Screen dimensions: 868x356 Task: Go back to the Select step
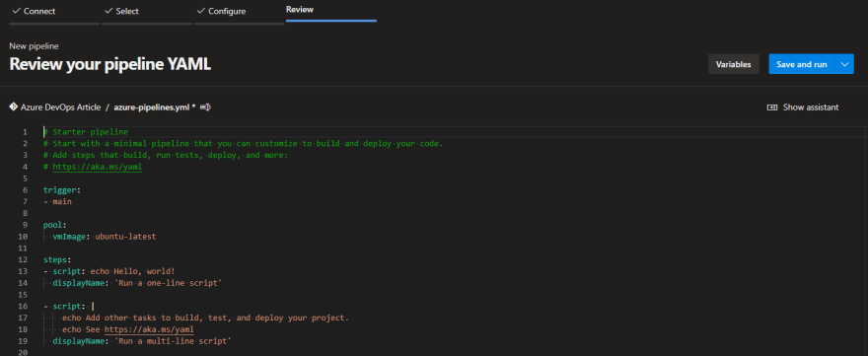coord(147,12)
